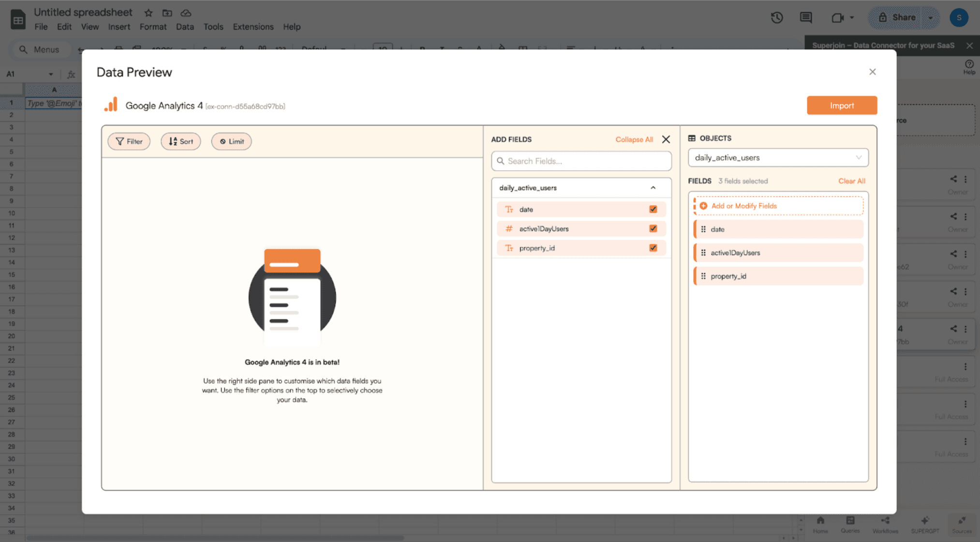This screenshot has width=980, height=542.
Task: Open the Tools menu
Action: tap(213, 27)
